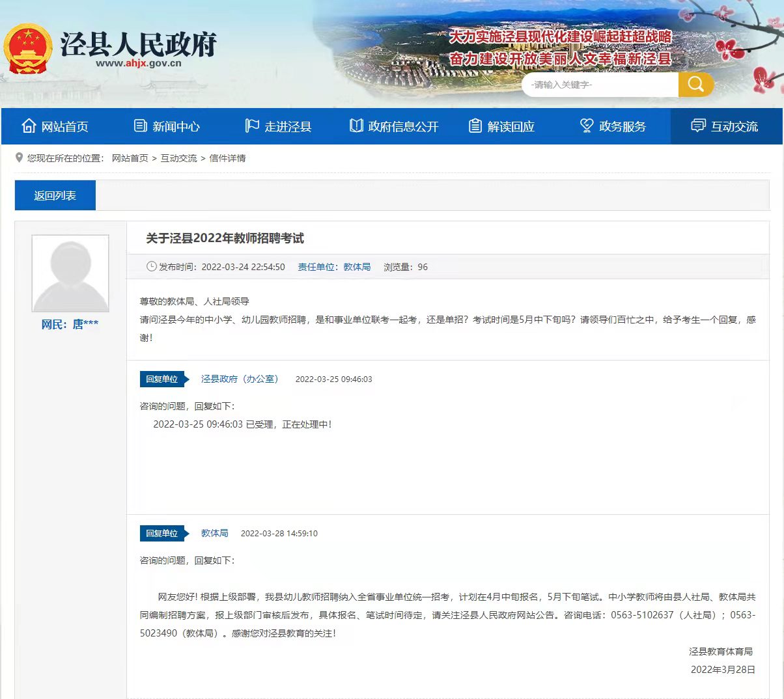Viewport: 784px width, 699px height.
Task: Click the national emblem logo
Action: (27, 49)
